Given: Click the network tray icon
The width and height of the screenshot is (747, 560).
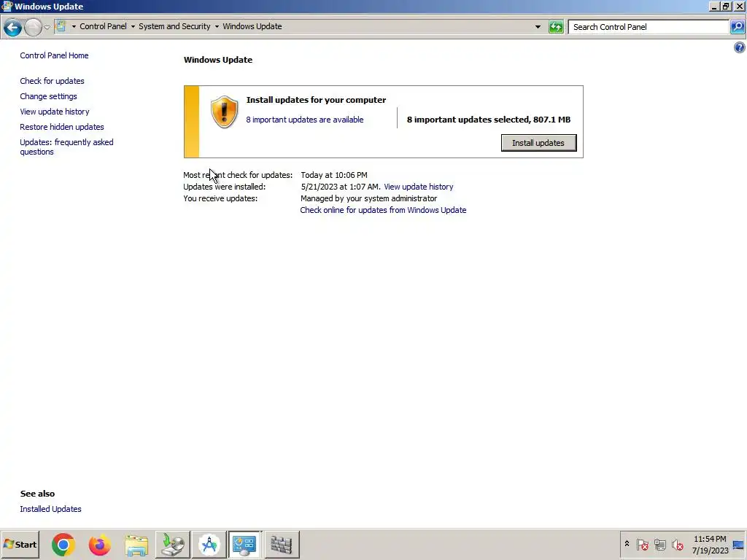Looking at the screenshot, I should pos(659,544).
